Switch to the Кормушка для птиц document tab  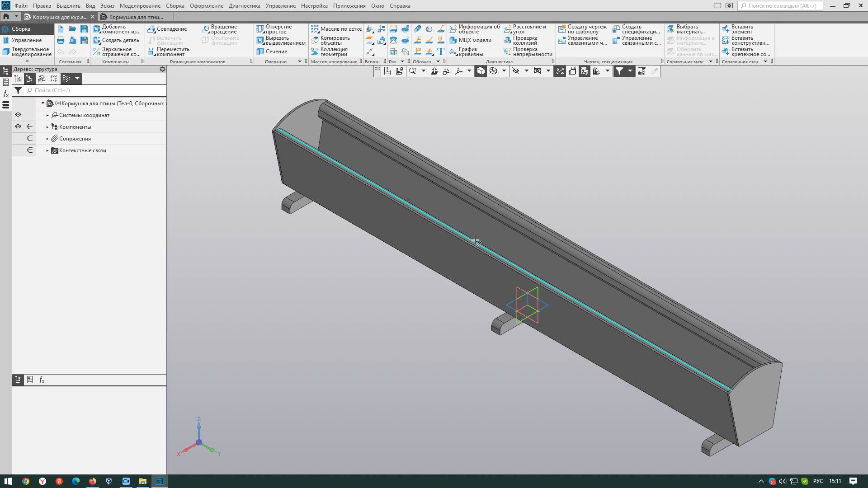[x=136, y=17]
